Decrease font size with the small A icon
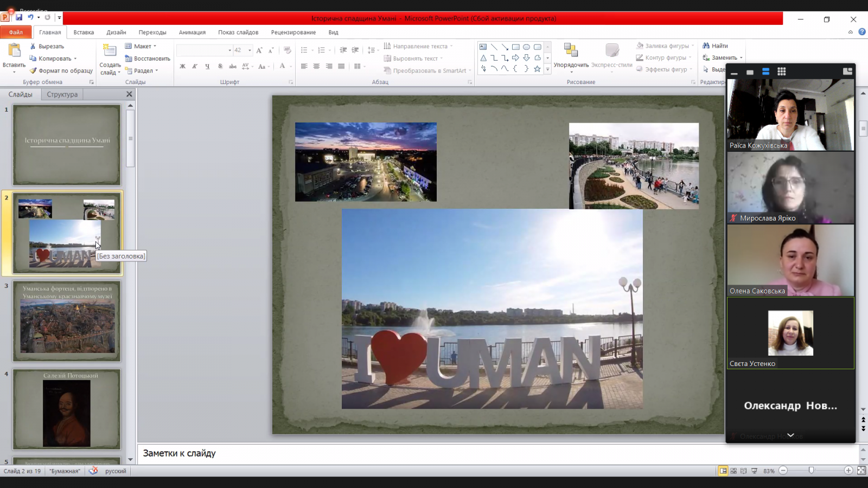This screenshot has height=488, width=868. [x=271, y=50]
